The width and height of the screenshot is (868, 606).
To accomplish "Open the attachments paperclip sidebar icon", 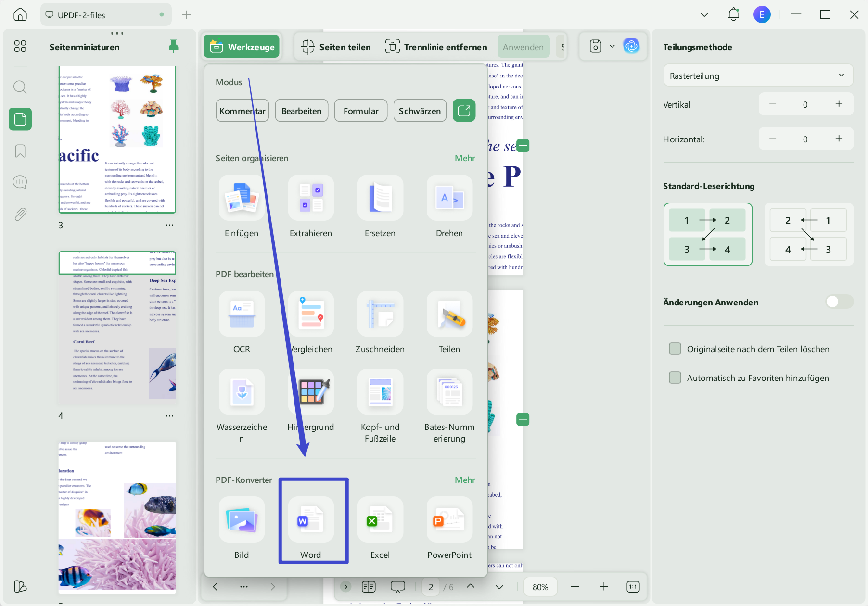I will pyautogui.click(x=20, y=214).
